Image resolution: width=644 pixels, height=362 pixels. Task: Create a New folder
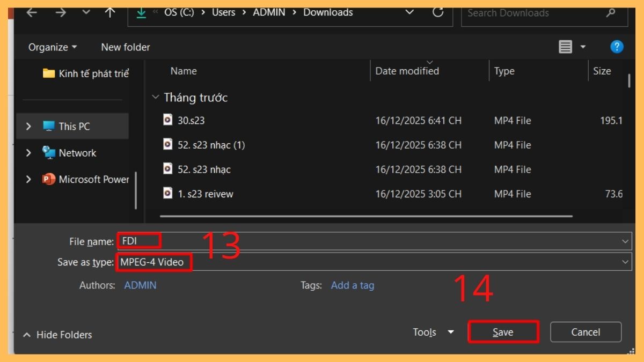point(126,47)
